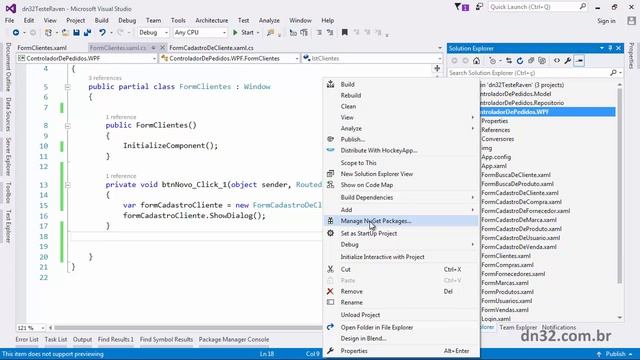Click the feedback notifications flag icon
Screen dimensions: 640x360
tap(462, 7)
